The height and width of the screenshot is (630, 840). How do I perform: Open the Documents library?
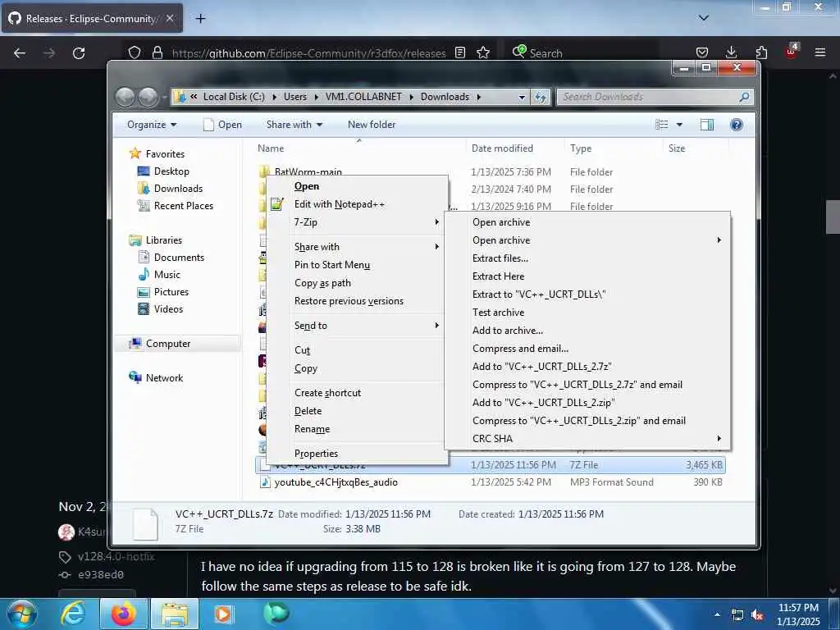coord(179,258)
